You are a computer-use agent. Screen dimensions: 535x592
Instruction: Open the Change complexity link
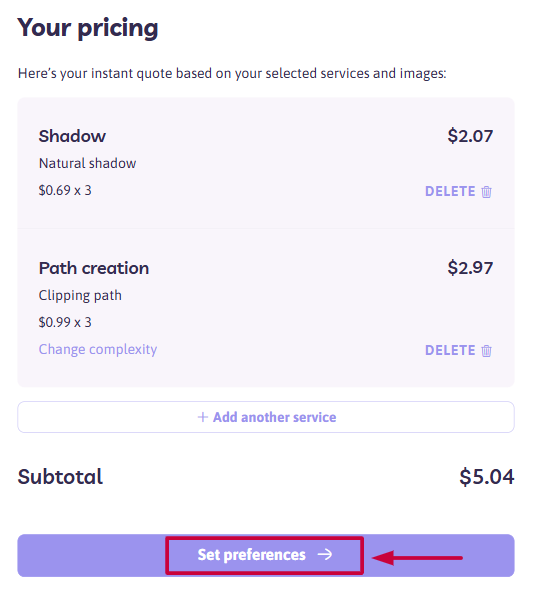pyautogui.click(x=98, y=349)
